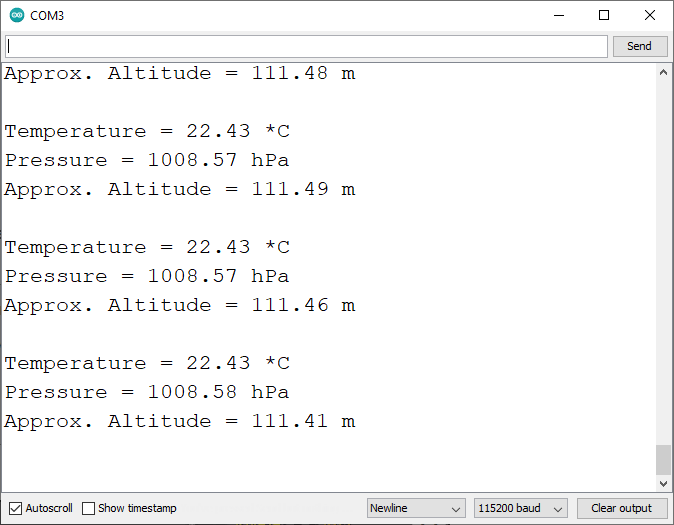This screenshot has height=525, width=674.
Task: Click the vertical scrollbar thumb
Action: (663, 459)
